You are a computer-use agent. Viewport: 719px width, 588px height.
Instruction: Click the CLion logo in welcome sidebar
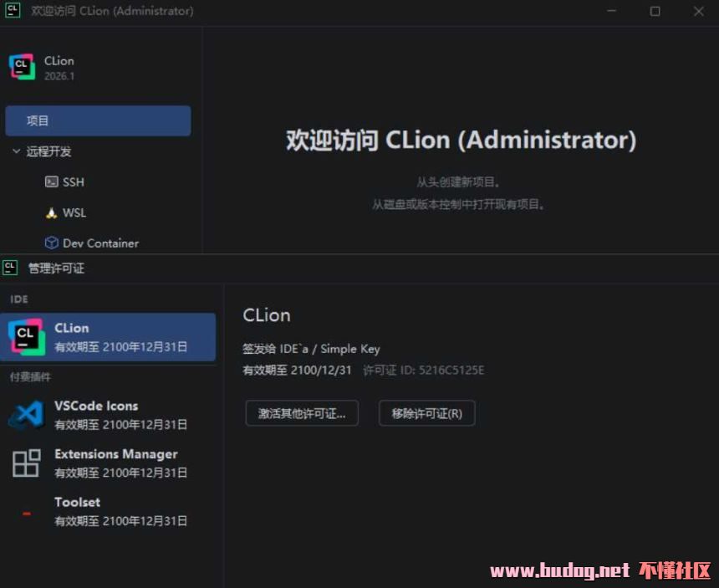coord(22,67)
